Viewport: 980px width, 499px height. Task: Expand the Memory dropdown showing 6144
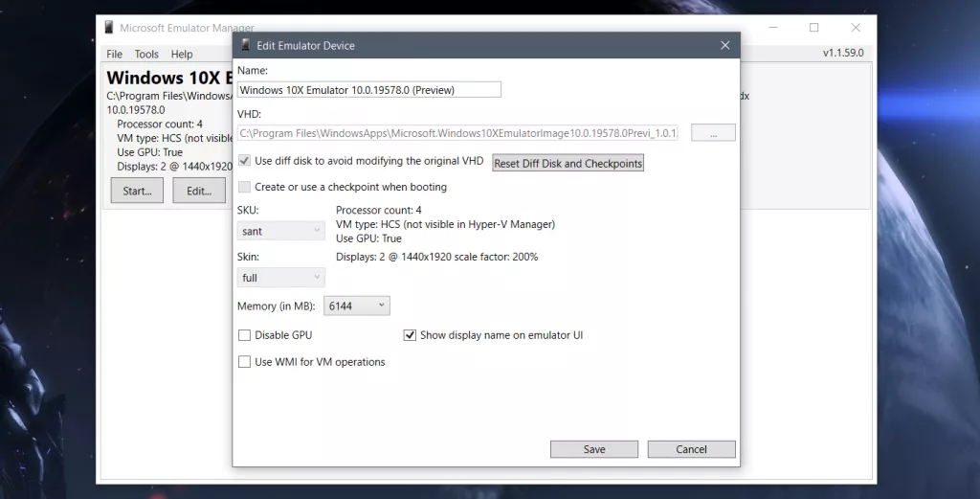click(357, 306)
